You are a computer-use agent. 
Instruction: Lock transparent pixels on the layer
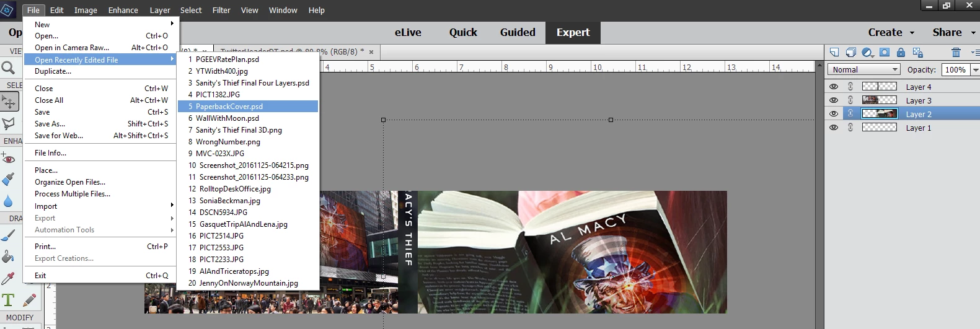pyautogui.click(x=918, y=53)
